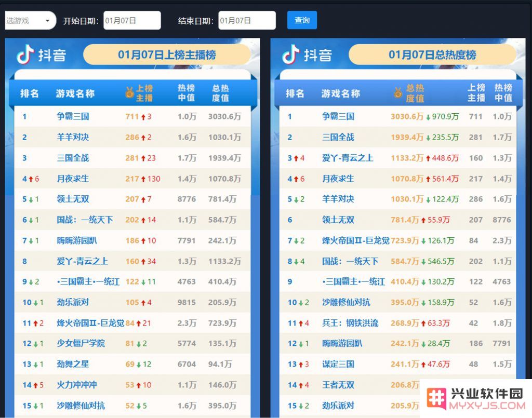Open 爱丫-青云之上 in the right table
The image size is (532, 418).
pos(348,158)
